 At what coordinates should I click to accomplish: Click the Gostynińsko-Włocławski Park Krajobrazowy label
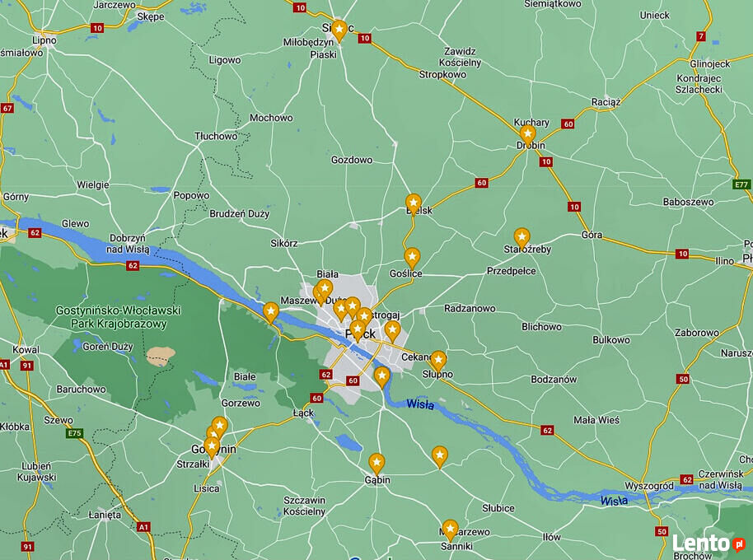coord(118,317)
